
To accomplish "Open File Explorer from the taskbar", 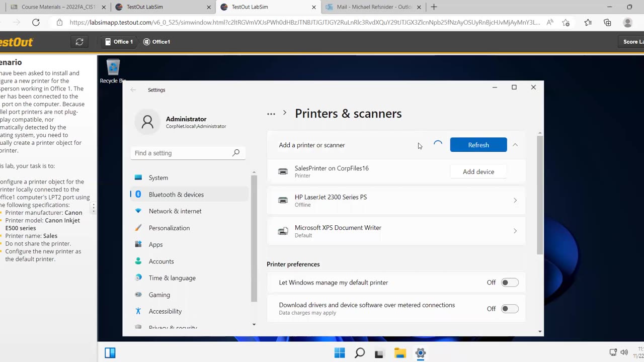I will tap(400, 353).
